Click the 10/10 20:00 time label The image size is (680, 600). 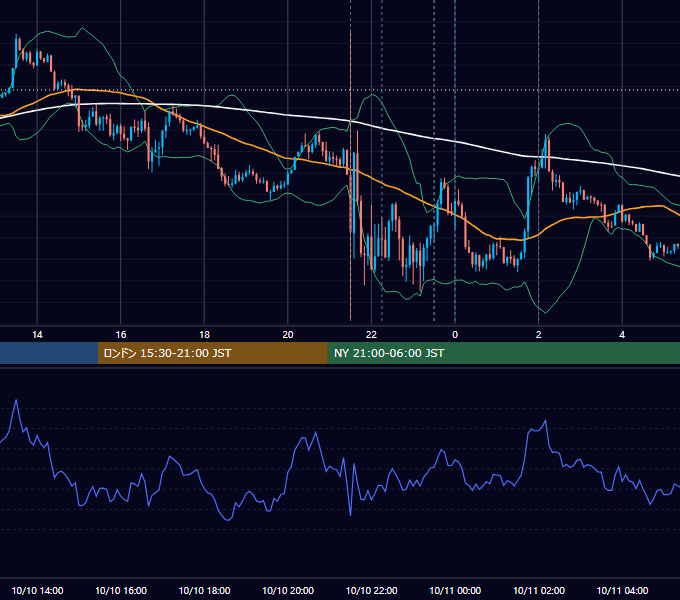point(288,590)
